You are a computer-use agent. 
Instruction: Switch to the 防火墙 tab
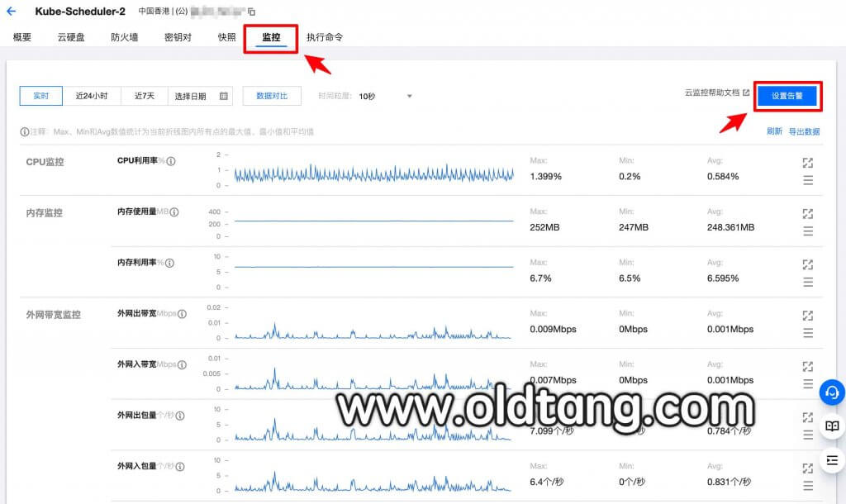coord(125,38)
